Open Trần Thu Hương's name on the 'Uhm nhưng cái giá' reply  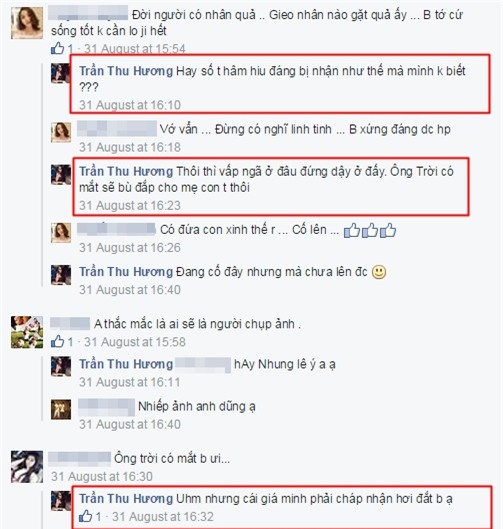[x=126, y=498]
